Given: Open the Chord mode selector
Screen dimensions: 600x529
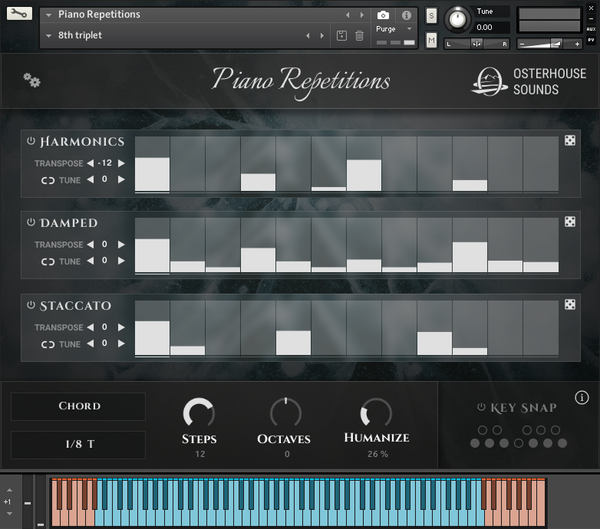Looking at the screenshot, I should 78,406.
